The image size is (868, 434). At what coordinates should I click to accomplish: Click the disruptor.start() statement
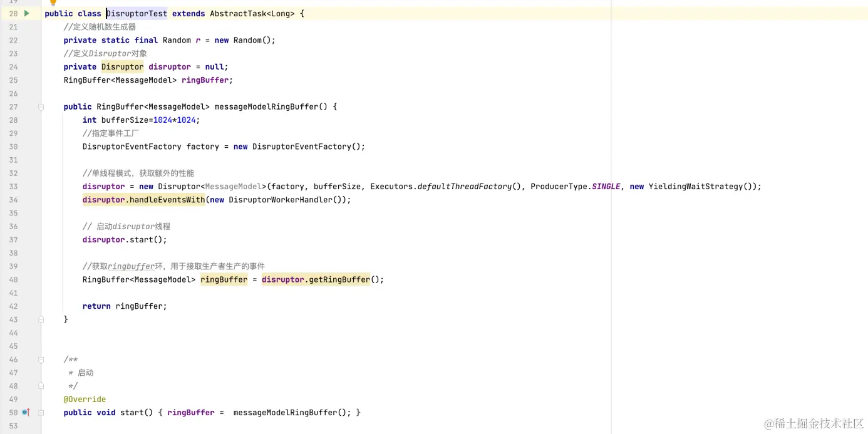125,240
